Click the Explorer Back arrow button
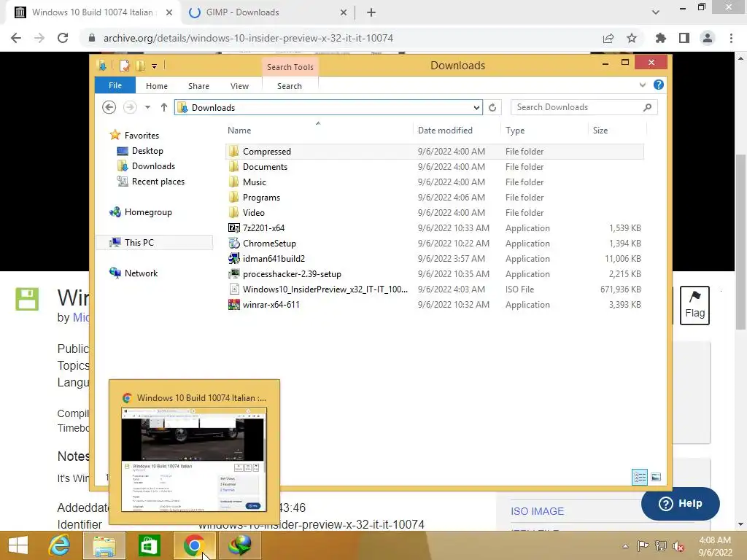Image resolution: width=747 pixels, height=560 pixels. pyautogui.click(x=109, y=108)
